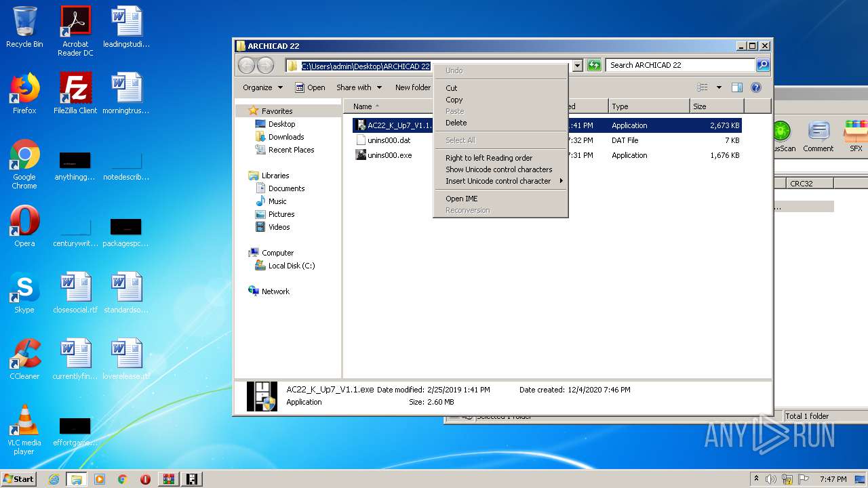Click SFX button in WinRAR window
Screen dimensions: 868x488
[x=856, y=137]
